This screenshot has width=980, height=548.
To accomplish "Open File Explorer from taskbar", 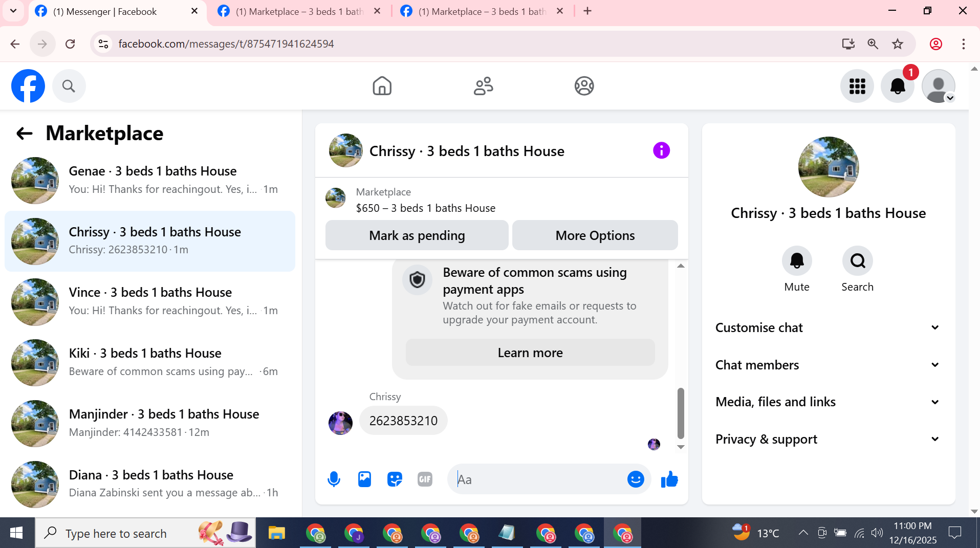I will [276, 533].
